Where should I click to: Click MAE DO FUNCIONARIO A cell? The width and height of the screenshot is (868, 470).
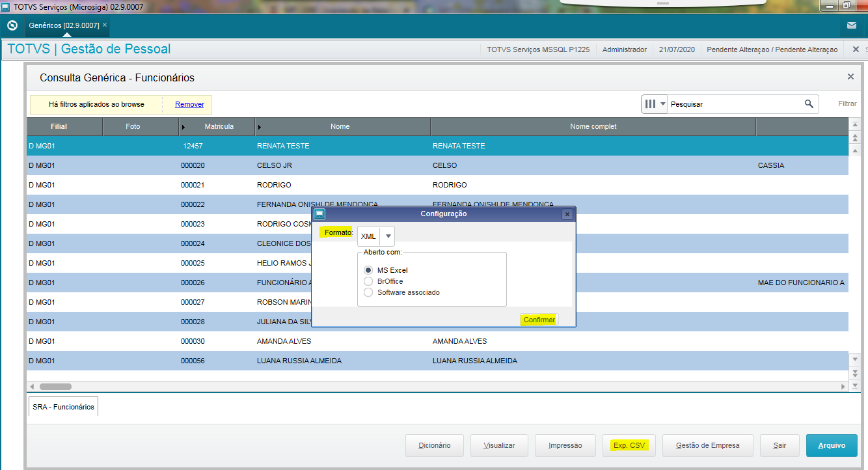click(x=801, y=283)
